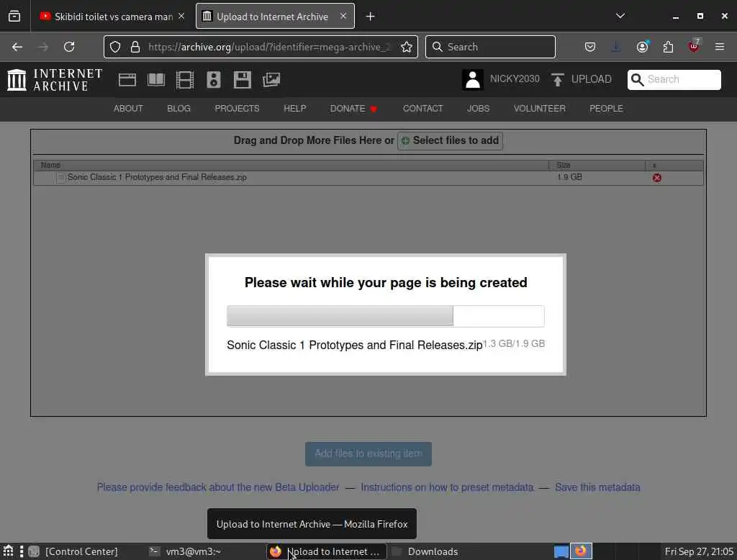
Task: Focus the Internet Archive search field
Action: (674, 79)
